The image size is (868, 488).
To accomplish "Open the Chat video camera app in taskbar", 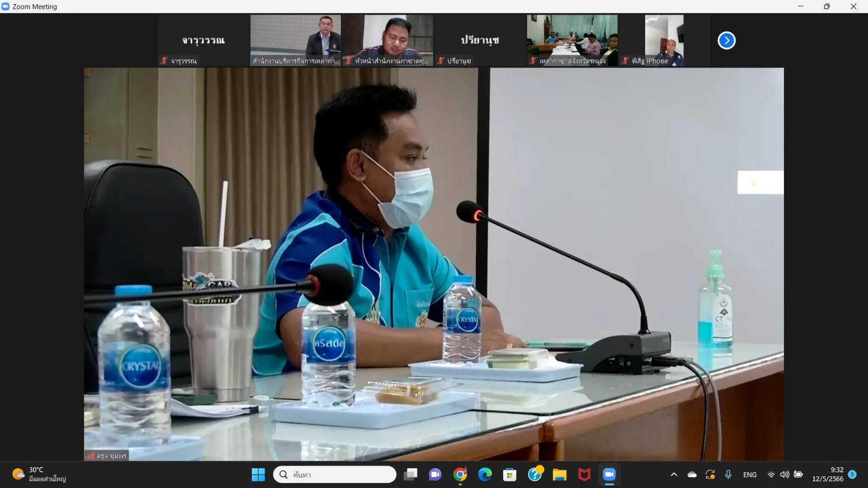I will pos(435,474).
